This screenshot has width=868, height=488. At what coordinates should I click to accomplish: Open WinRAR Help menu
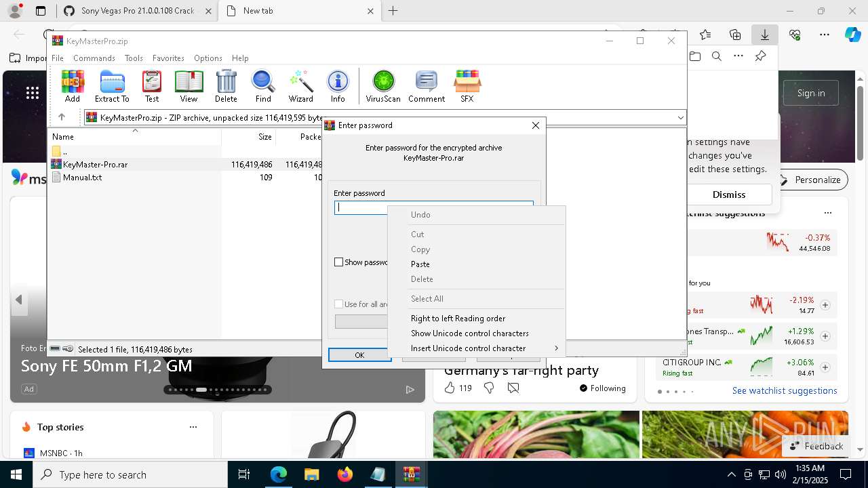point(240,58)
